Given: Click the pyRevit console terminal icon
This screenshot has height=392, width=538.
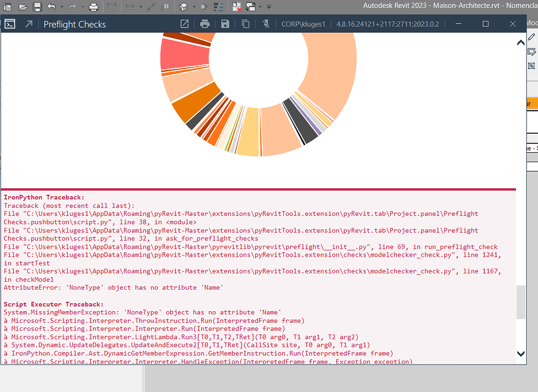Looking at the screenshot, I should point(9,24).
